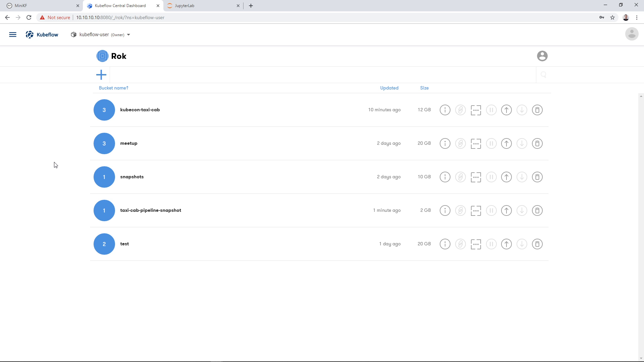Click chain-link icon for kubecon-taxi-cab bucket
This screenshot has width=644, height=362.
tap(460, 110)
